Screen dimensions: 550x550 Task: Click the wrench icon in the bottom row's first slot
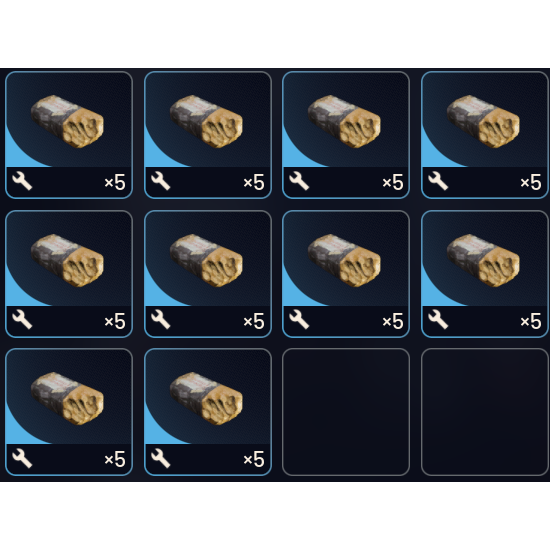(22, 458)
